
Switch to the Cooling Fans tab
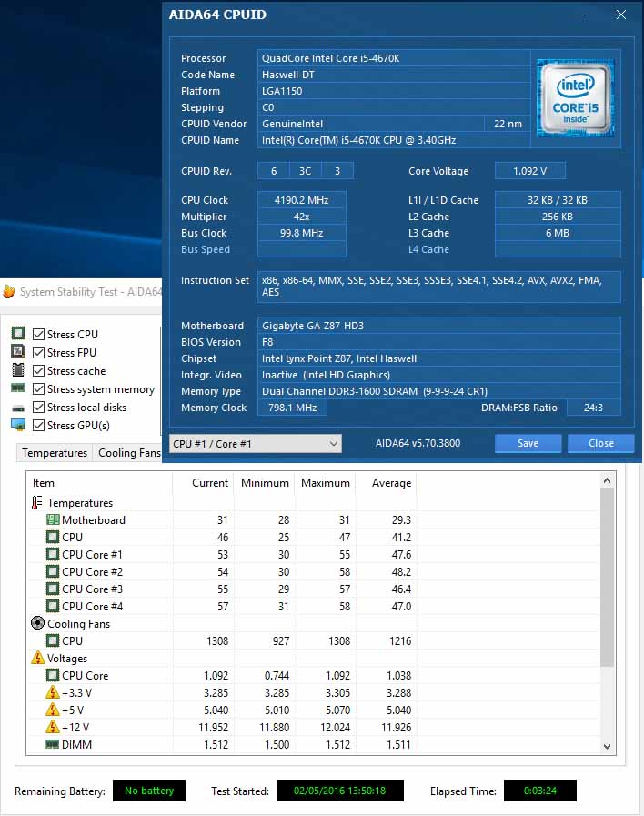pyautogui.click(x=128, y=453)
